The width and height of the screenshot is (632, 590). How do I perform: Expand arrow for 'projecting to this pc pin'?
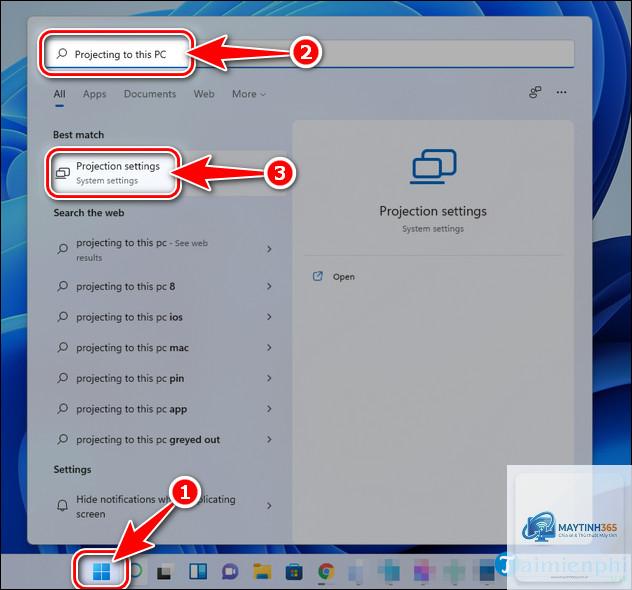tap(269, 378)
